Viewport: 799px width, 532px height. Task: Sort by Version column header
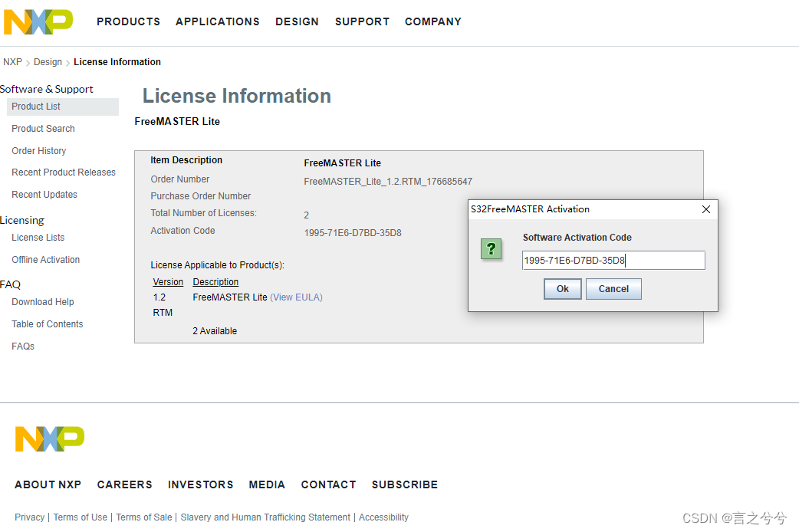pos(168,282)
